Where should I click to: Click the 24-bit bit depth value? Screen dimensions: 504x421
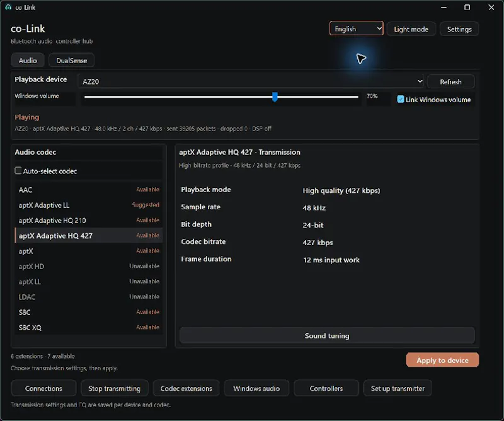tap(313, 225)
